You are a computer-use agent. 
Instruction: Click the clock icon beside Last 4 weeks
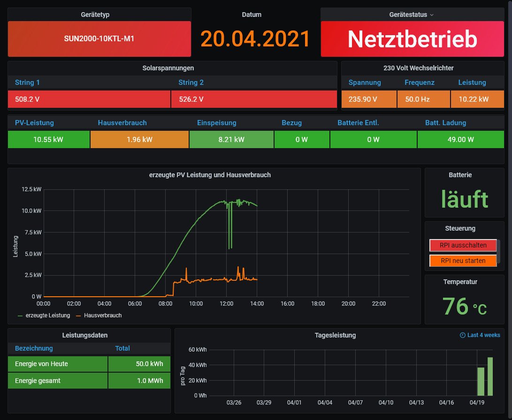(x=463, y=335)
